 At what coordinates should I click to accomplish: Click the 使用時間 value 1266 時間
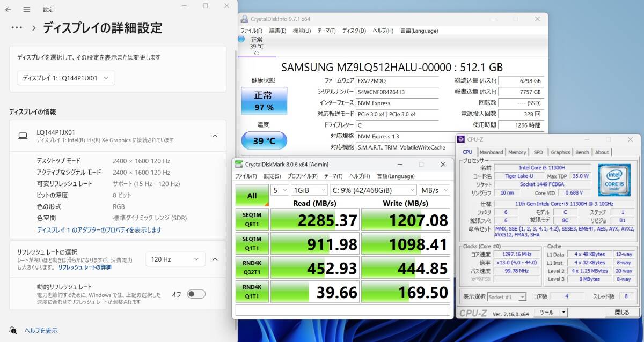tap(521, 125)
